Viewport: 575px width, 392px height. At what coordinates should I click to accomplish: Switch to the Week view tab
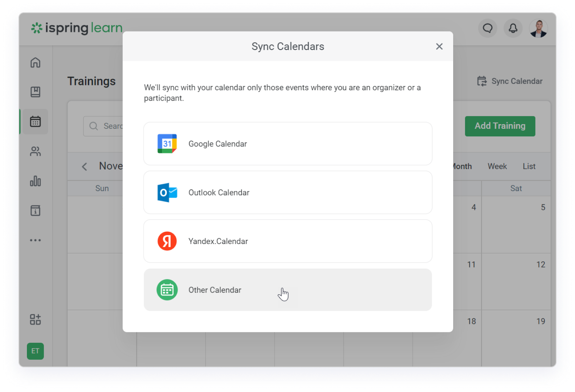497,166
